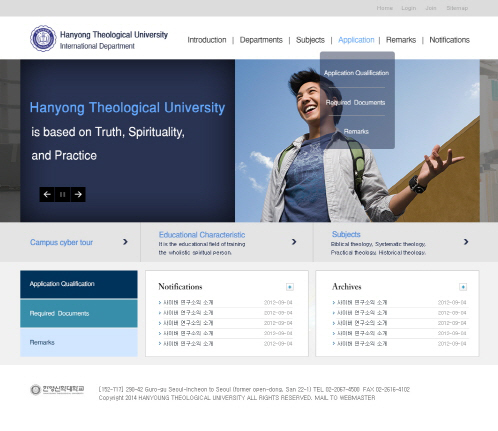
Task: Choose Required Documents in dropdown
Action: click(355, 102)
